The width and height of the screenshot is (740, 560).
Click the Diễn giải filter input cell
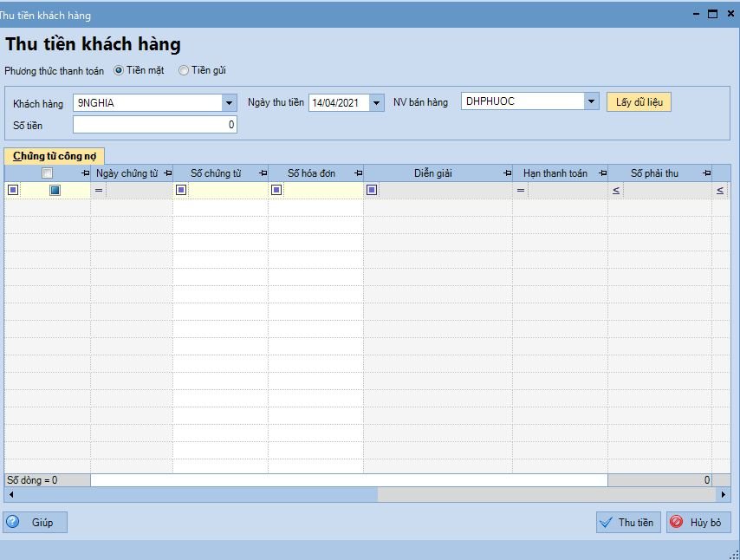tap(445, 190)
